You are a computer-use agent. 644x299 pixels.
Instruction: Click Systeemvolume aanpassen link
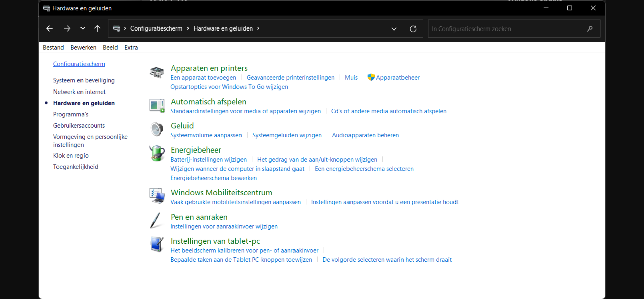point(206,135)
